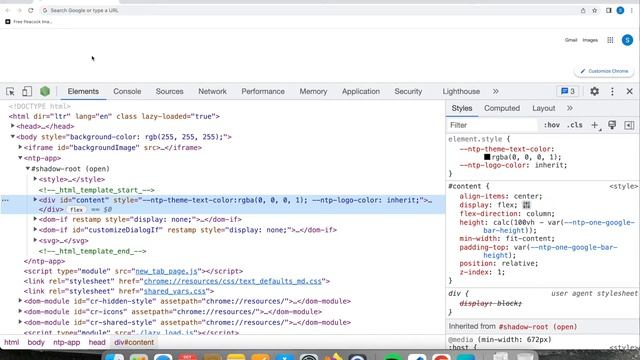Click the Customize Chrome button

coord(604,71)
